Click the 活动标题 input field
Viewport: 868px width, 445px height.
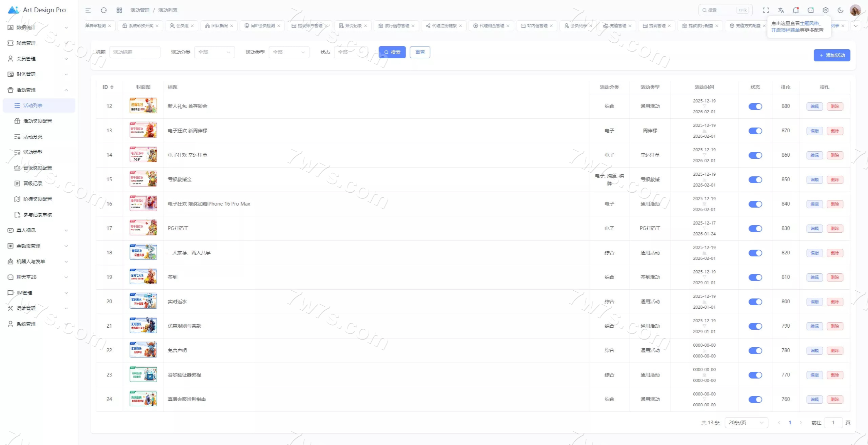[x=135, y=52]
